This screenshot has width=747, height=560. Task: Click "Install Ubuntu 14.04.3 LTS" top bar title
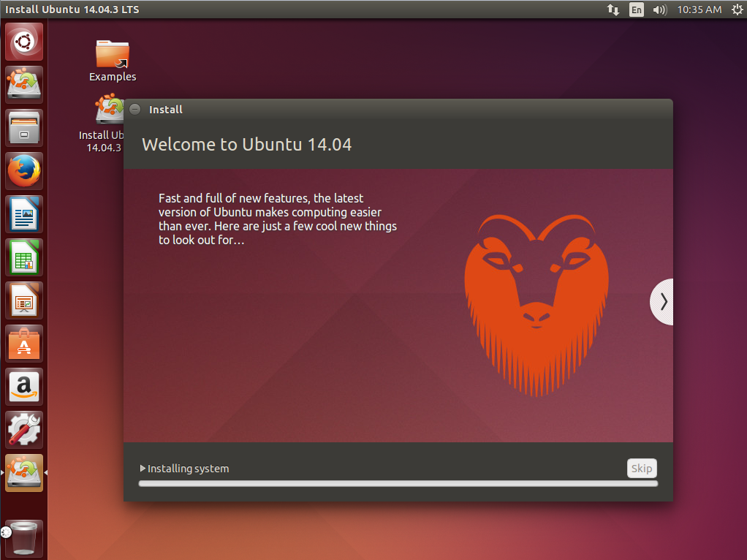point(72,10)
